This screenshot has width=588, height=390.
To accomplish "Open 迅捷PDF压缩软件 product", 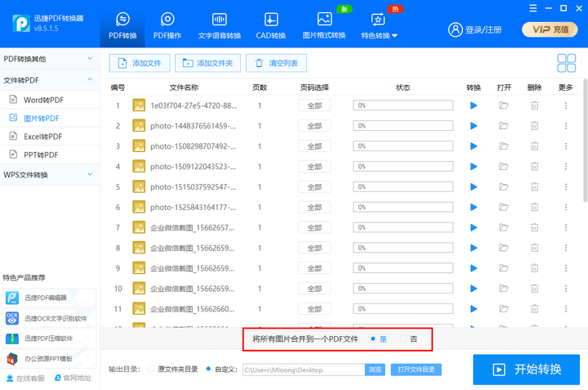I will 49,338.
